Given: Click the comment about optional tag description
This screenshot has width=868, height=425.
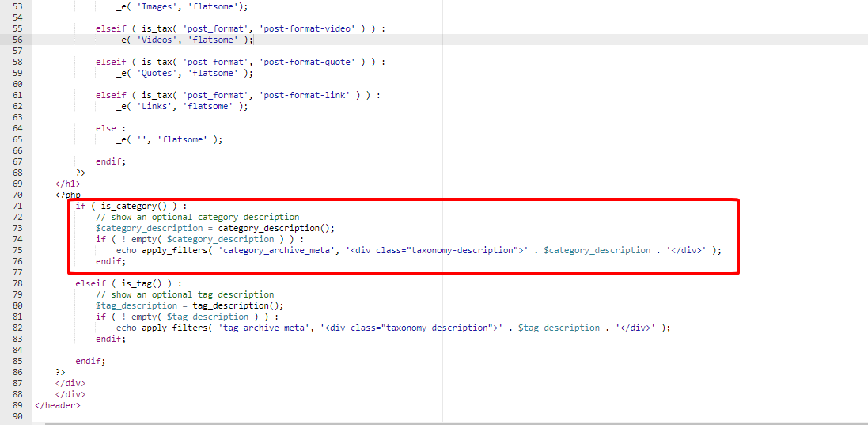Looking at the screenshot, I should (x=185, y=294).
